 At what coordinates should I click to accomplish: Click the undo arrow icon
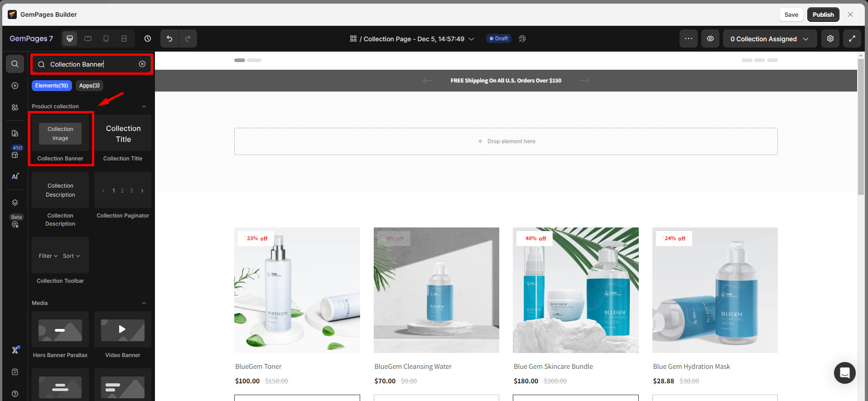click(169, 39)
